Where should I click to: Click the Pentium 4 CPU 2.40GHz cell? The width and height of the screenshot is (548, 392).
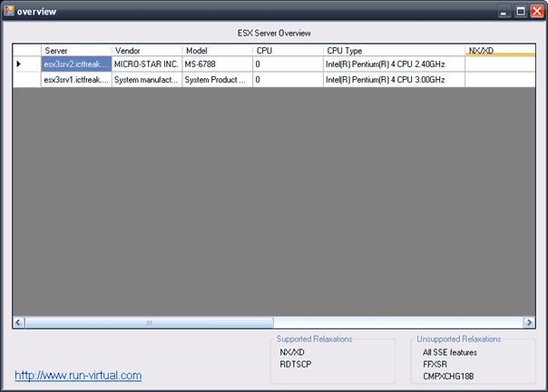[394, 64]
